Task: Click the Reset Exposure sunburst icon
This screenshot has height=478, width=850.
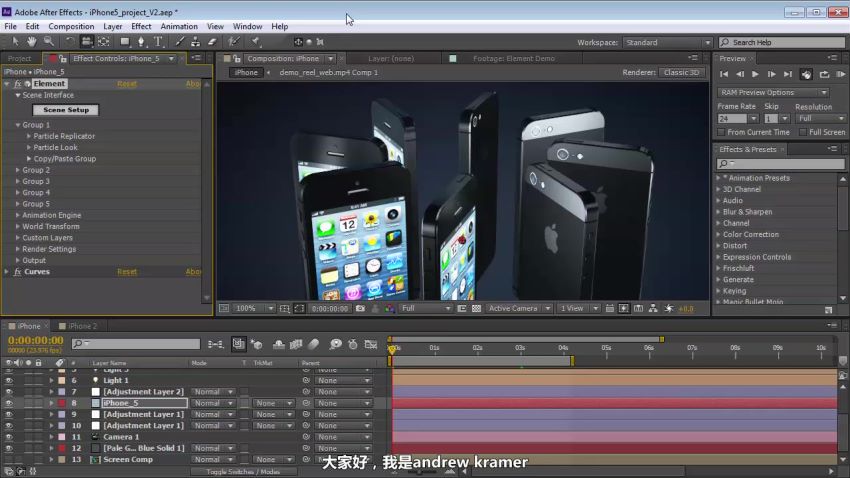Action: pos(669,308)
